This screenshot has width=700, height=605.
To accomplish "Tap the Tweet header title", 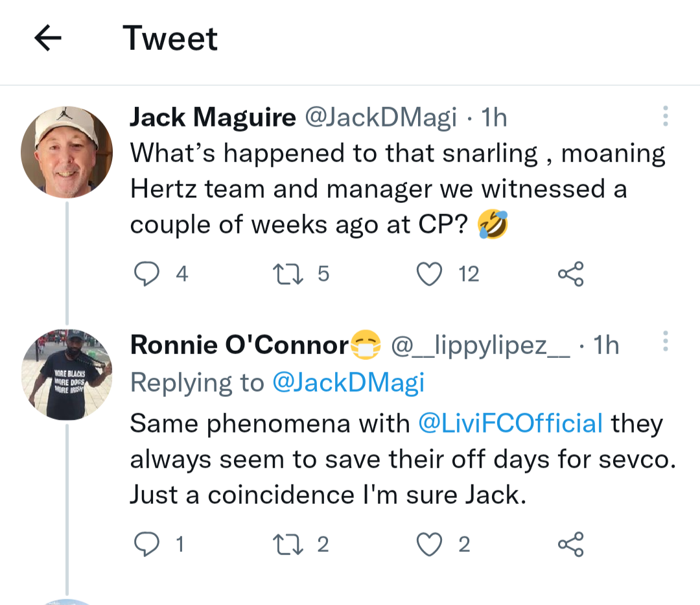I will [170, 38].
